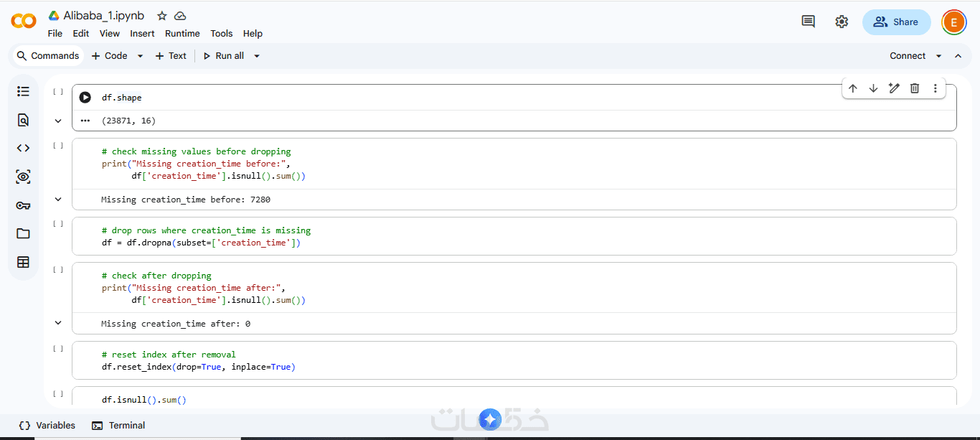This screenshot has width=980, height=440.
Task: Open find and replace sidebar icon
Action: click(x=23, y=120)
